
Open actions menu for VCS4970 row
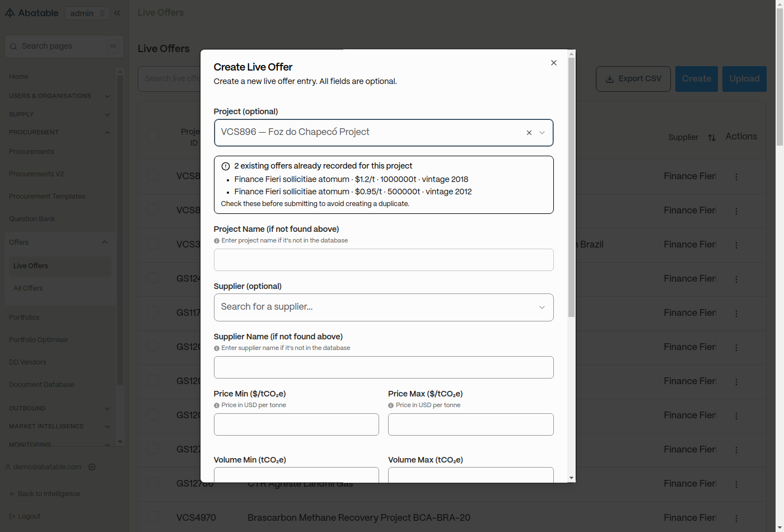(736, 519)
